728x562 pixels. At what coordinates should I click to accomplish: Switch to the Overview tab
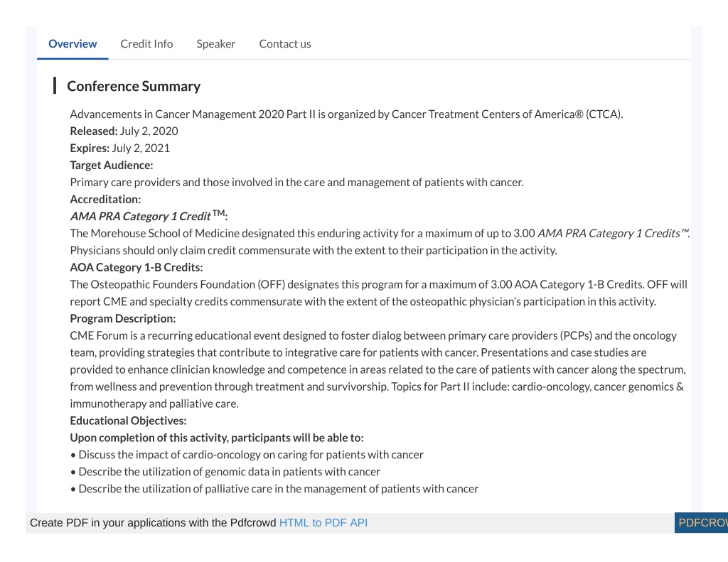click(73, 43)
